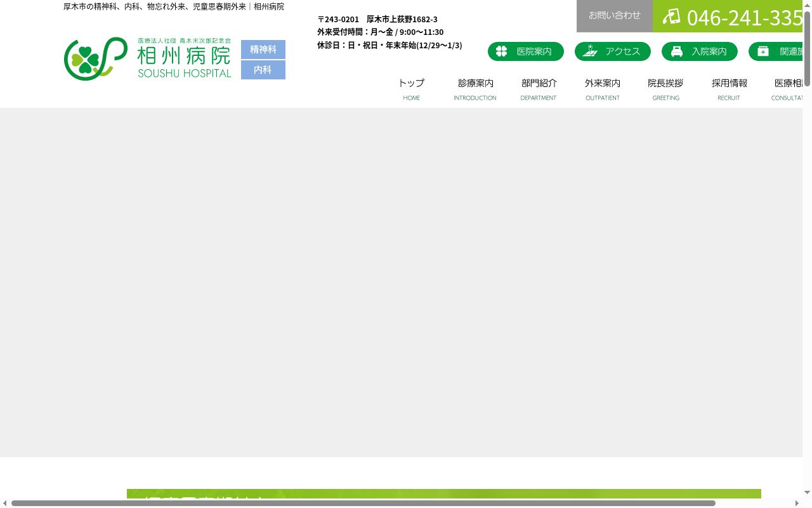Image resolution: width=812 pixels, height=508 pixels.
Task: Go to トップ HOME menu item
Action: coord(412,89)
